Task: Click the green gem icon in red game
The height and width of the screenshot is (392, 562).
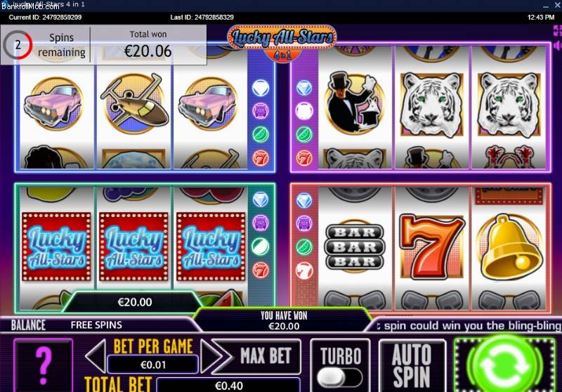Action: click(x=304, y=247)
